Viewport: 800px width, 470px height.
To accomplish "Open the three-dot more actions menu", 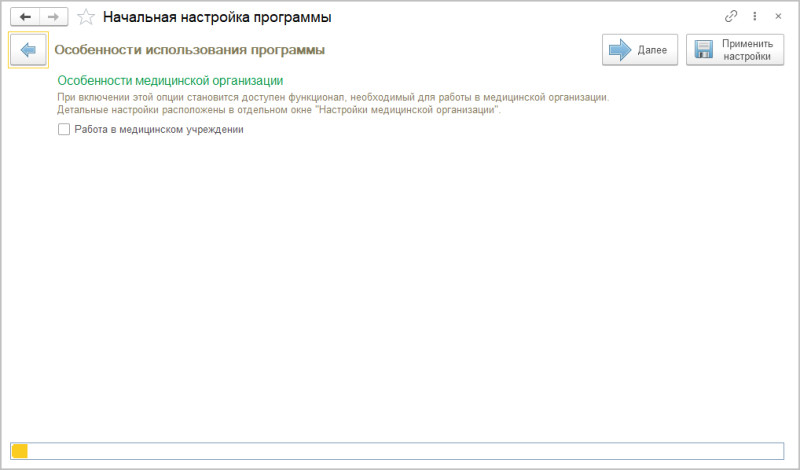I will point(754,17).
